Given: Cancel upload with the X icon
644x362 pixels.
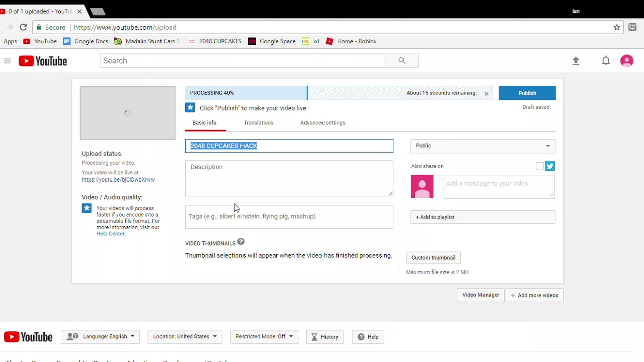Looking at the screenshot, I should [486, 94].
